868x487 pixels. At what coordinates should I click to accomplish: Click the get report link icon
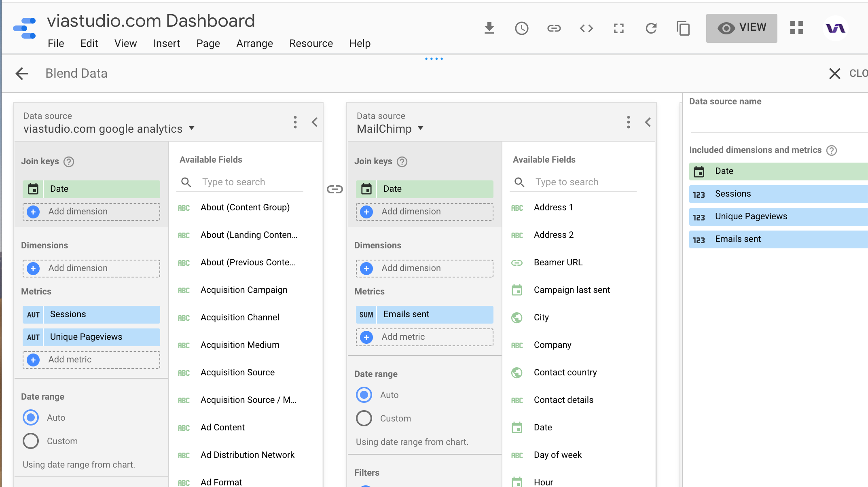[x=554, y=28]
